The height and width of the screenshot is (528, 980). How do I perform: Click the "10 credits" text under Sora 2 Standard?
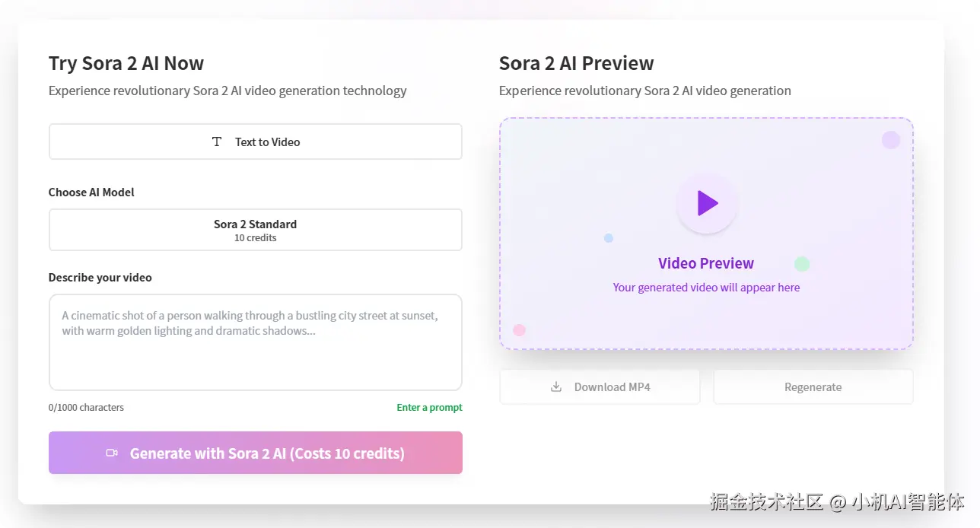(x=255, y=237)
